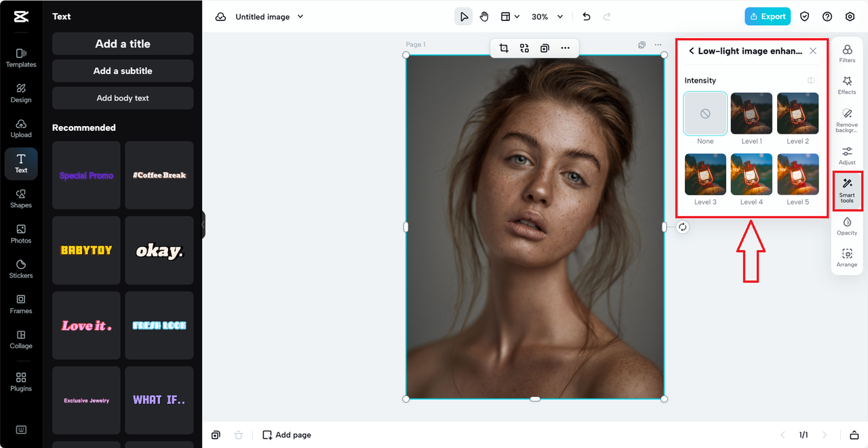The image size is (868, 448).
Task: Open more options in floating toolbar
Action: [x=565, y=48]
